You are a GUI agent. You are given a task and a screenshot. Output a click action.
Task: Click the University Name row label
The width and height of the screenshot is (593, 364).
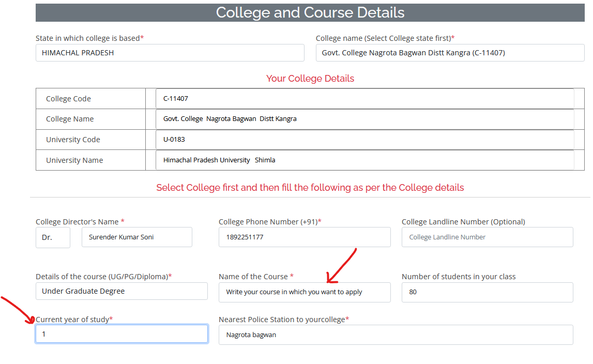74,160
